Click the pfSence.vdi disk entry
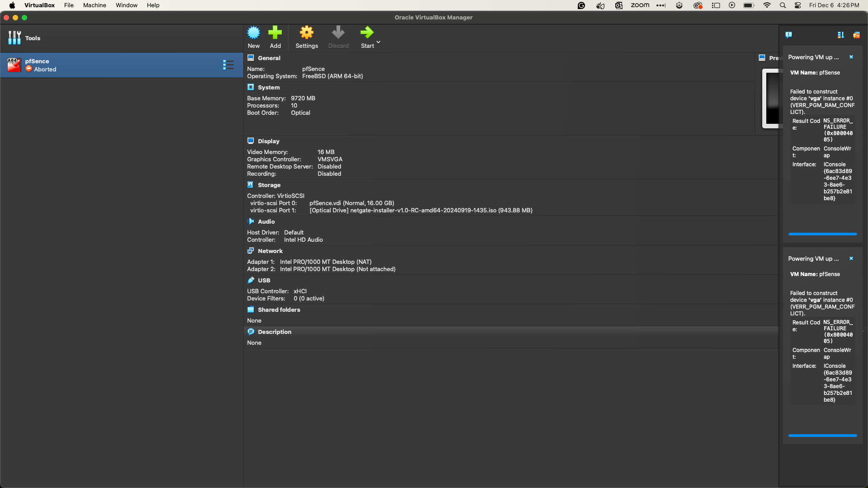Viewport: 868px width, 488px height. click(x=352, y=203)
